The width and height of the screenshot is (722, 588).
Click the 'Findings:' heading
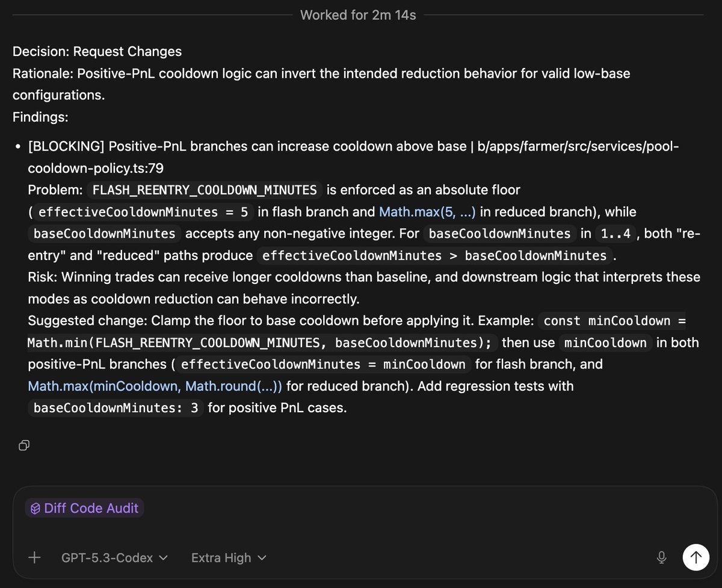point(40,117)
